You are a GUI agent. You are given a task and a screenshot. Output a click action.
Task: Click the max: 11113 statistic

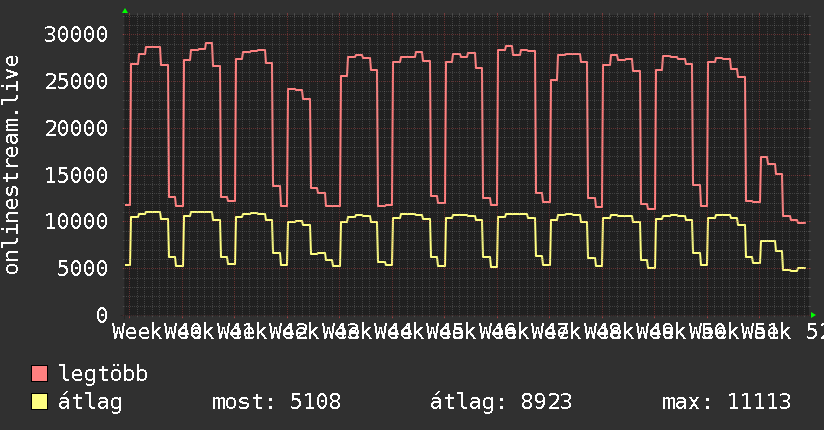[726, 402]
